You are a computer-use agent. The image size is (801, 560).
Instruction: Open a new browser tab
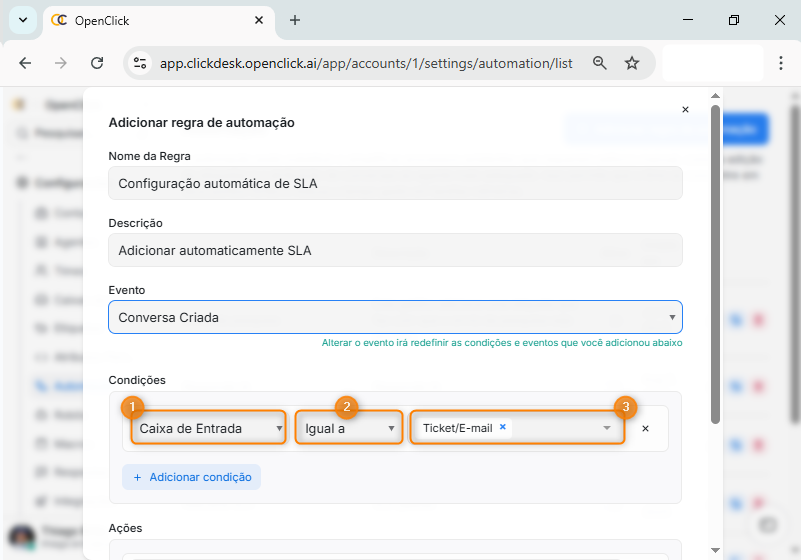tap(295, 20)
